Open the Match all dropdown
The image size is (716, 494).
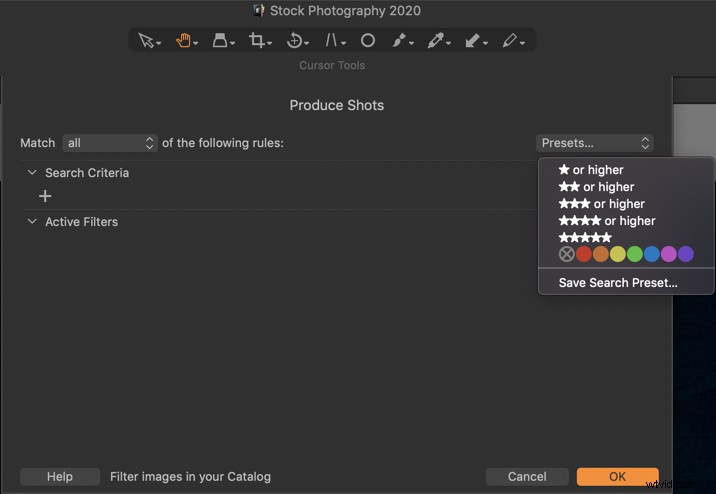click(x=110, y=143)
